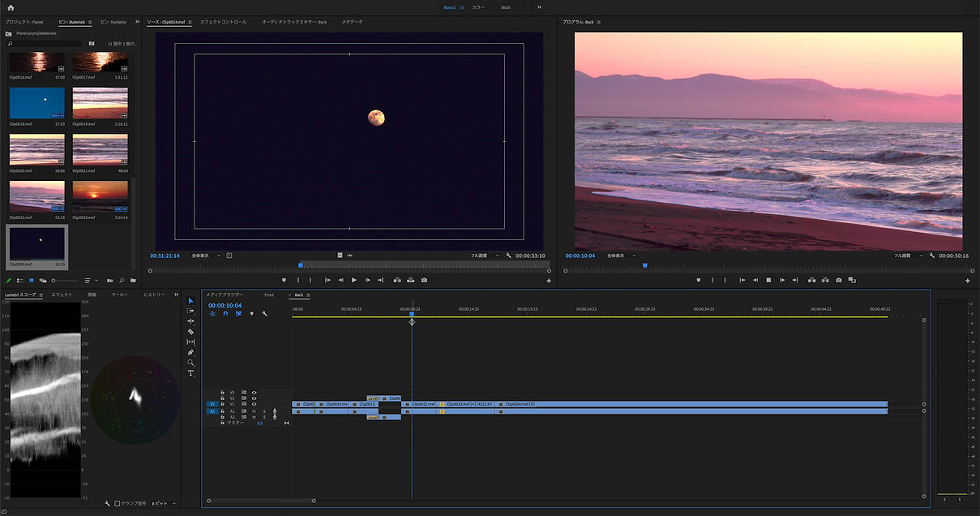Image resolution: width=980 pixels, height=516 pixels.
Task: Click the Program monitor playhead scrubber
Action: coord(645,264)
